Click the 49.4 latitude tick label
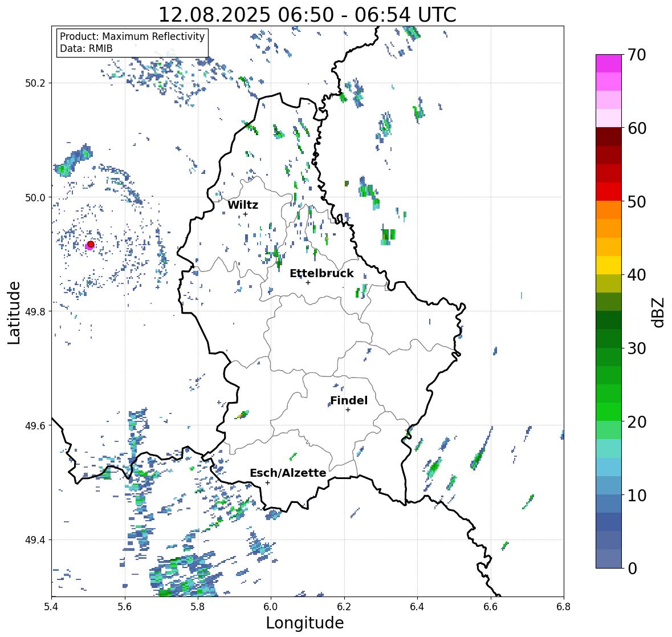The image size is (672, 637). [35, 540]
